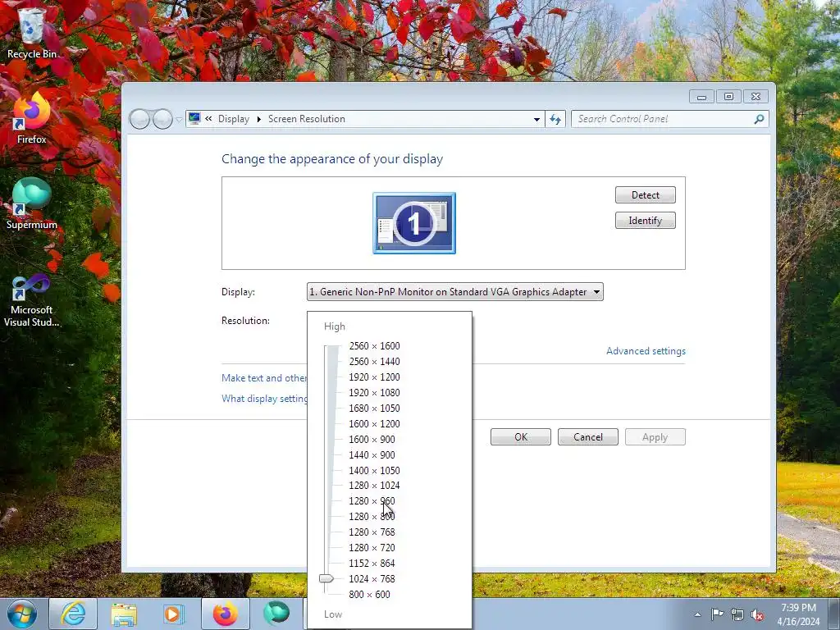The height and width of the screenshot is (630, 840).
Task: Select 1920 × 1080 resolution
Action: click(374, 393)
